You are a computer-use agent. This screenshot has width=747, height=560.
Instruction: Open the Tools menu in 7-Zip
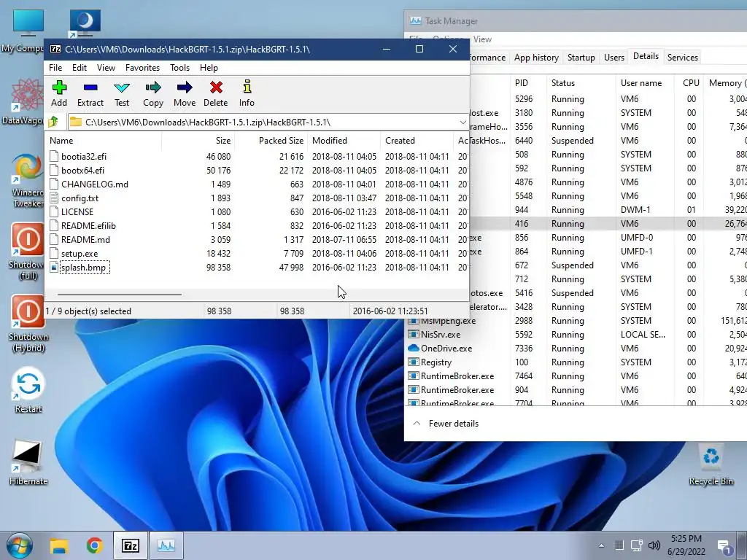(179, 68)
